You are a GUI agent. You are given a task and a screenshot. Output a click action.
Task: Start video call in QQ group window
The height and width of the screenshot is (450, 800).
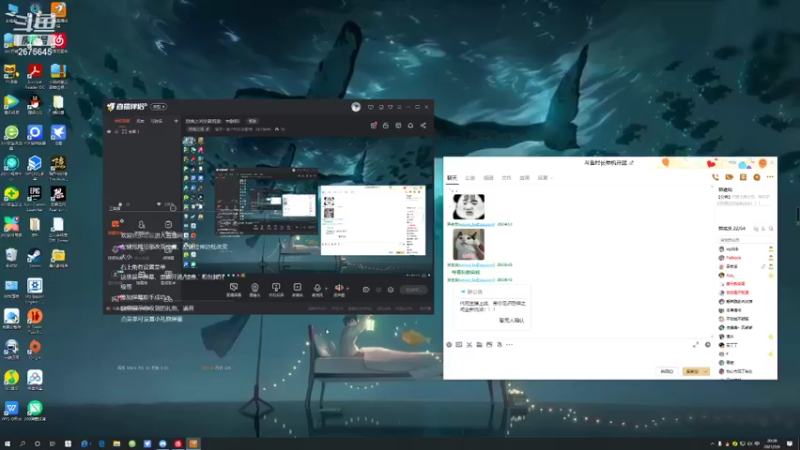pyautogui.click(x=729, y=177)
